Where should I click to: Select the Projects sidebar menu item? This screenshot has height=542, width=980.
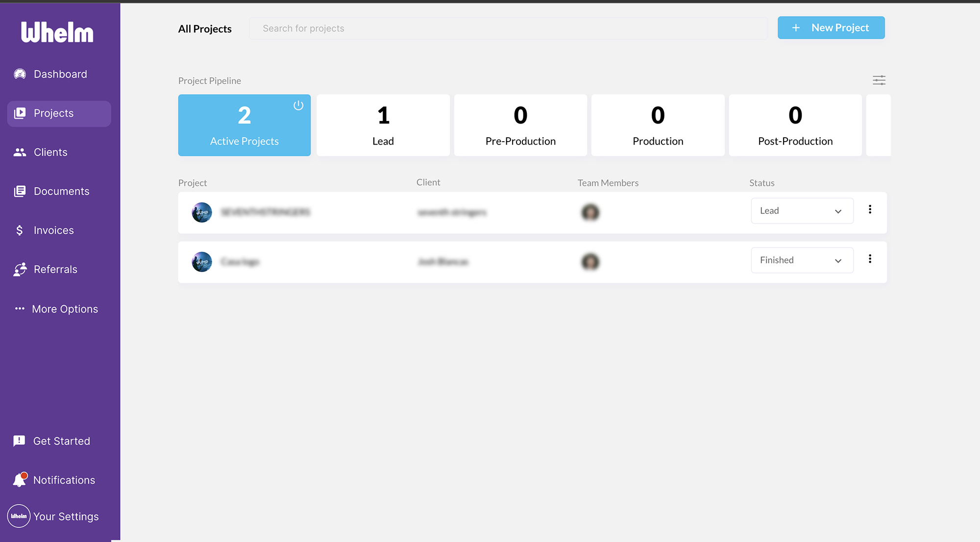click(59, 114)
